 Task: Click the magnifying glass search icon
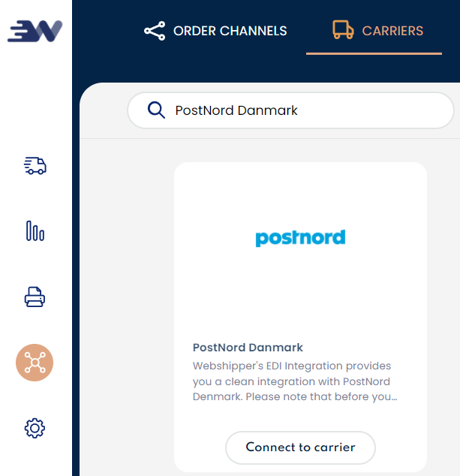click(x=156, y=110)
